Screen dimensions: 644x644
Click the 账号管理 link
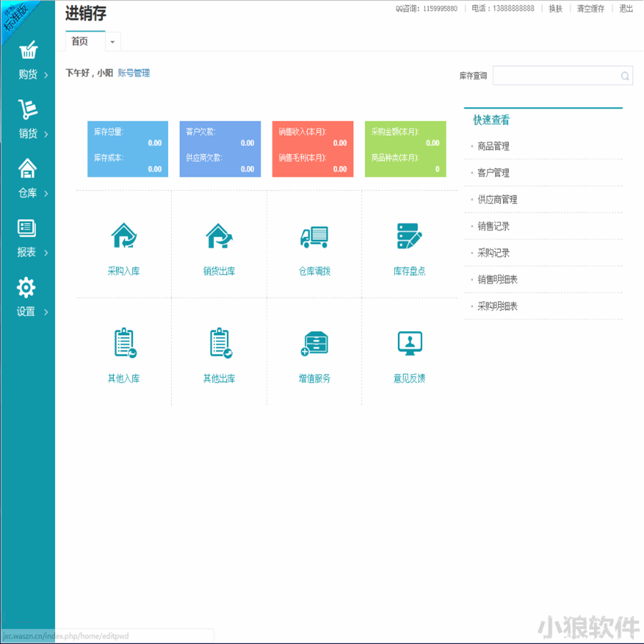135,73
